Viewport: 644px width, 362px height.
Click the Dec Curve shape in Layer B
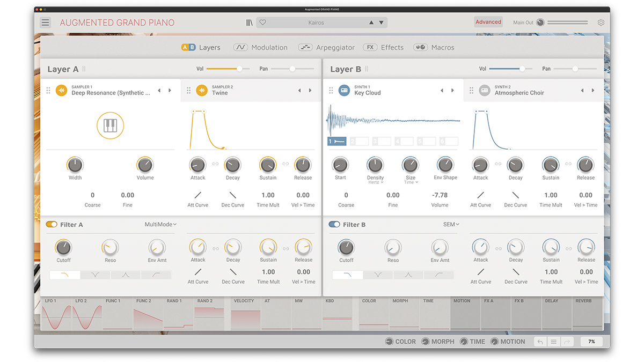click(516, 195)
